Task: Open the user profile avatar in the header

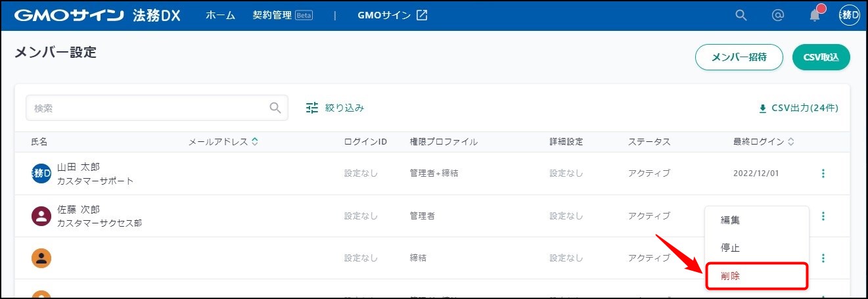Action: click(850, 16)
